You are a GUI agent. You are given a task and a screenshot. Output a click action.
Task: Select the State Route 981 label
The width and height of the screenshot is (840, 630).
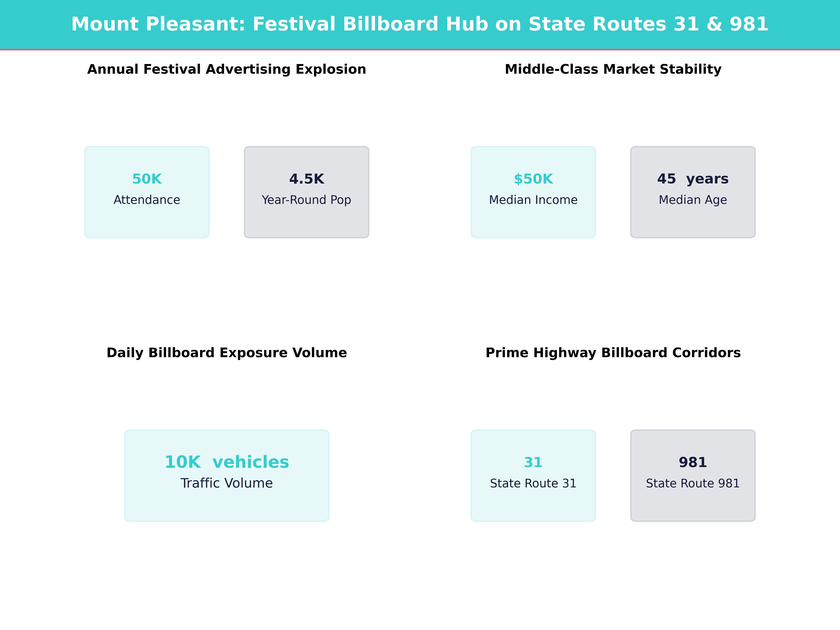(x=693, y=483)
